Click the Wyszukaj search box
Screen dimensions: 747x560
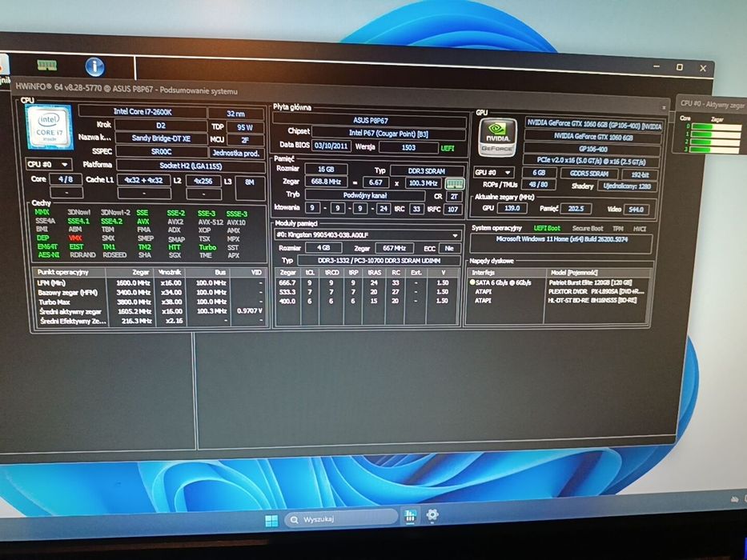pos(341,518)
